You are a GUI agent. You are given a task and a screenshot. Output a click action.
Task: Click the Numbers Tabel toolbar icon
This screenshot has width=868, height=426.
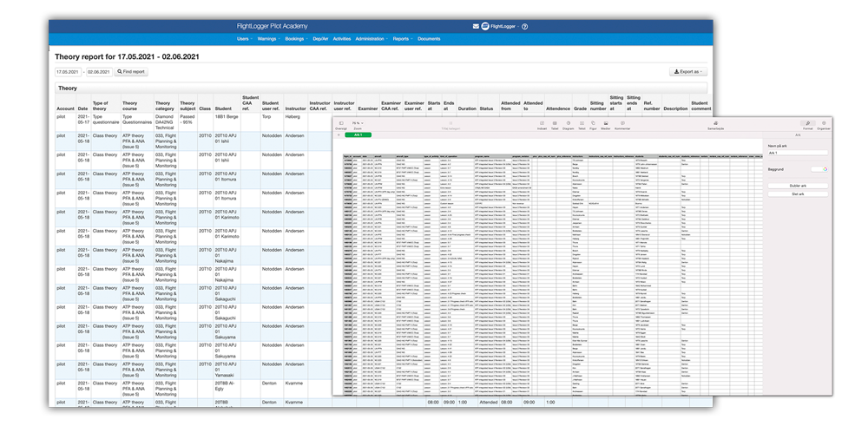[x=556, y=125]
